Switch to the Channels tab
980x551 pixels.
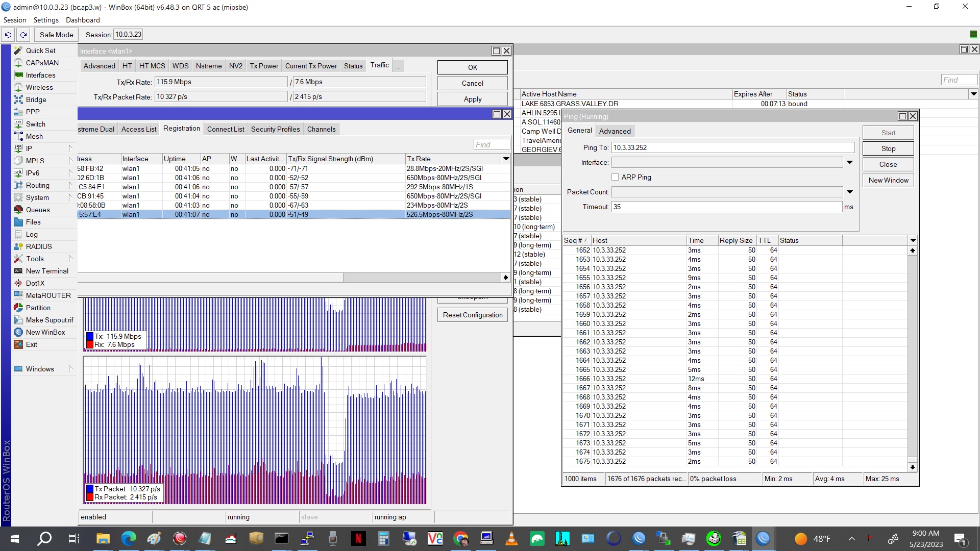[x=321, y=129]
